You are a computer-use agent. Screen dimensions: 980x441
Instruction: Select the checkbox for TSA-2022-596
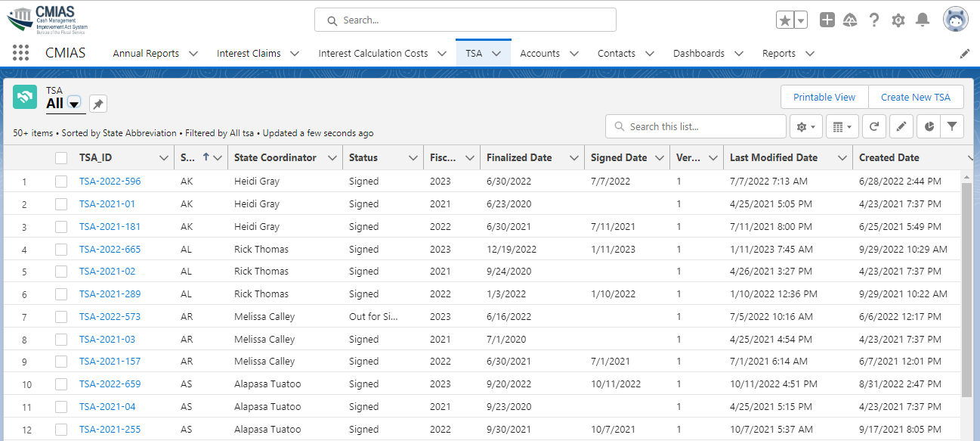(x=61, y=182)
